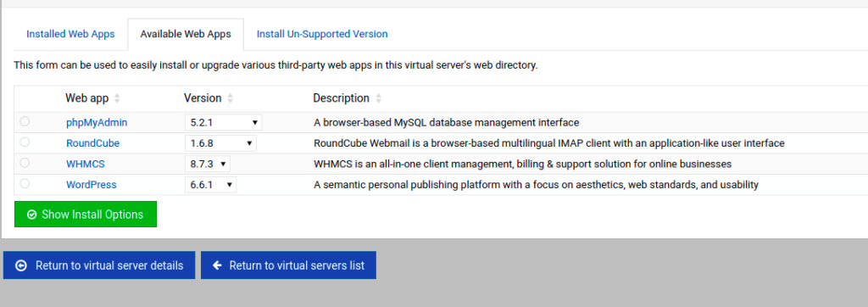Open RoundCube version dropdown 1.6.8
This screenshot has height=307, width=868.
(x=220, y=143)
